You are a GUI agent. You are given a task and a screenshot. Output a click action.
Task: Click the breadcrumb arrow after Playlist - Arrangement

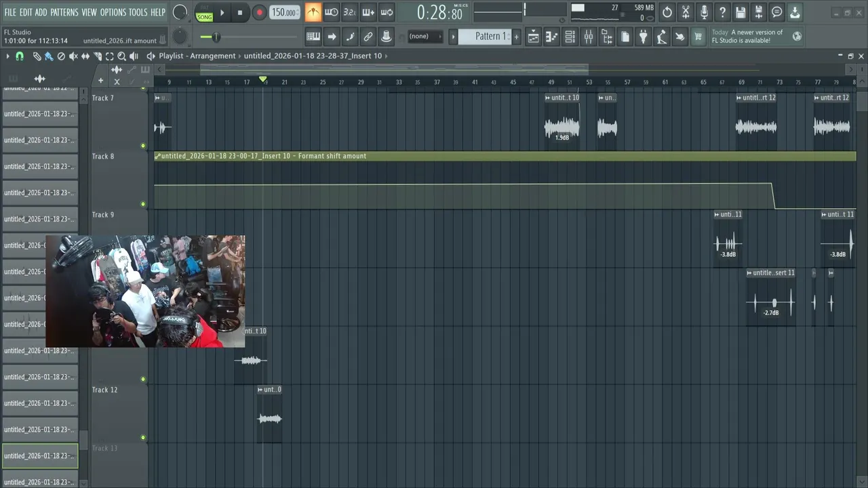[240, 56]
